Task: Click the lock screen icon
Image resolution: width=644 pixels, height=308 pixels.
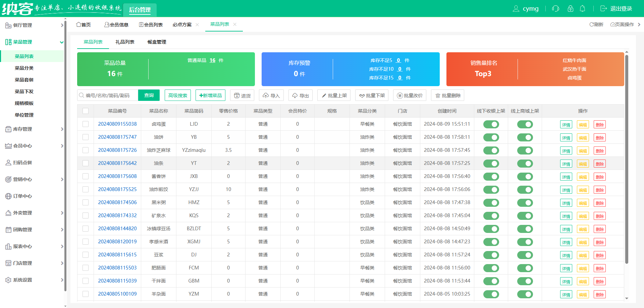Action: point(570,9)
